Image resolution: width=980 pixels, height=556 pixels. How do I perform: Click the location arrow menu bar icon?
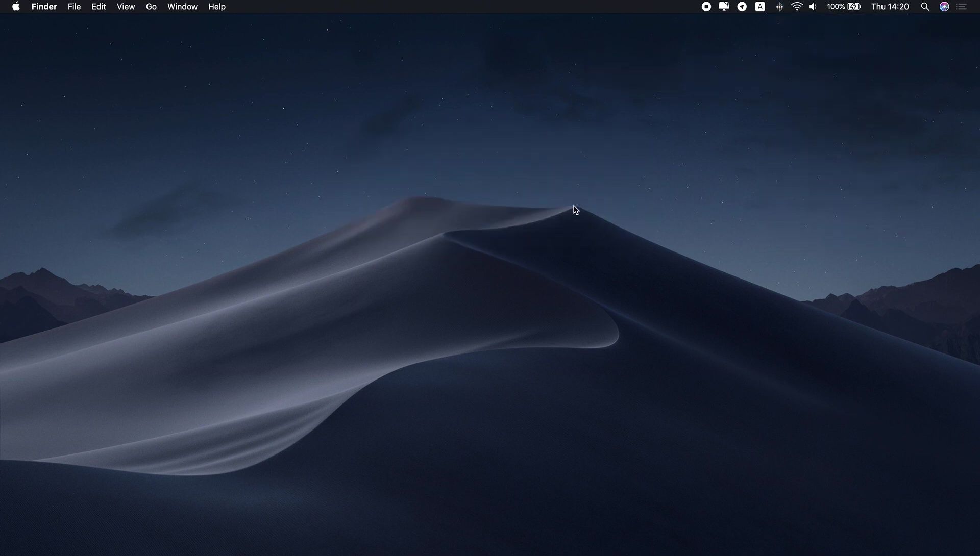coord(742,7)
